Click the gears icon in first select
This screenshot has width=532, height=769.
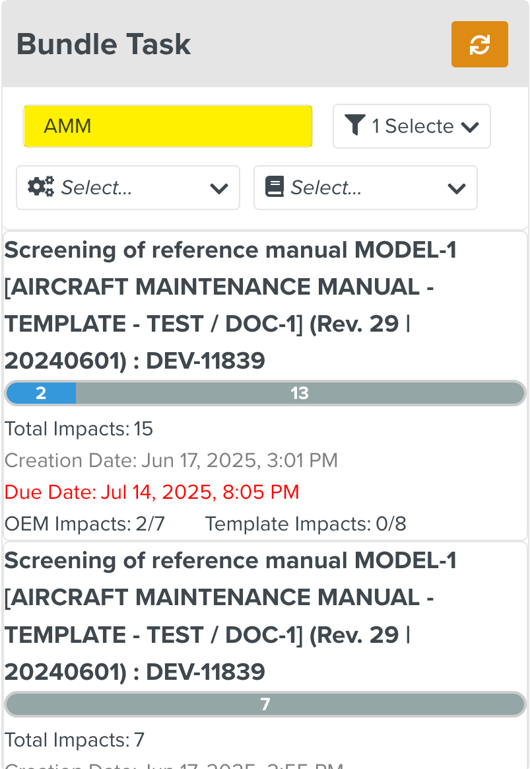click(x=41, y=188)
